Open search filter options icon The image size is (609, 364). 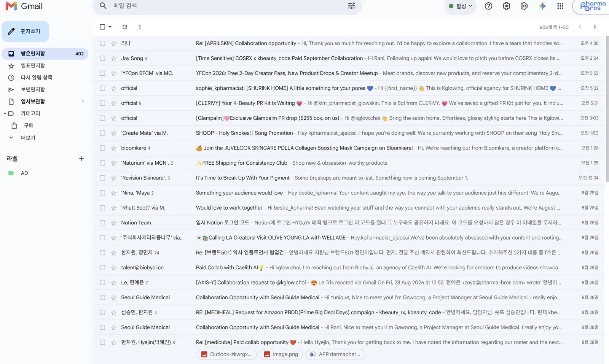351,6
